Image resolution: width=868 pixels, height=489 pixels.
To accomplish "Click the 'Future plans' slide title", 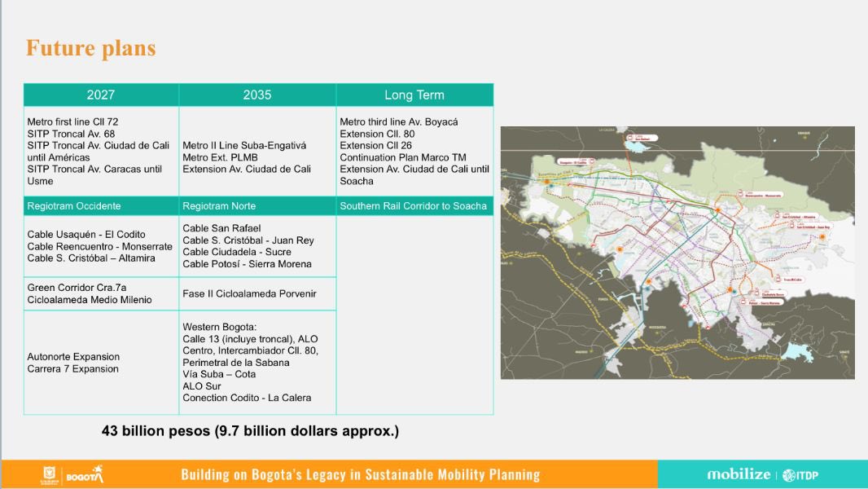I will (90, 47).
